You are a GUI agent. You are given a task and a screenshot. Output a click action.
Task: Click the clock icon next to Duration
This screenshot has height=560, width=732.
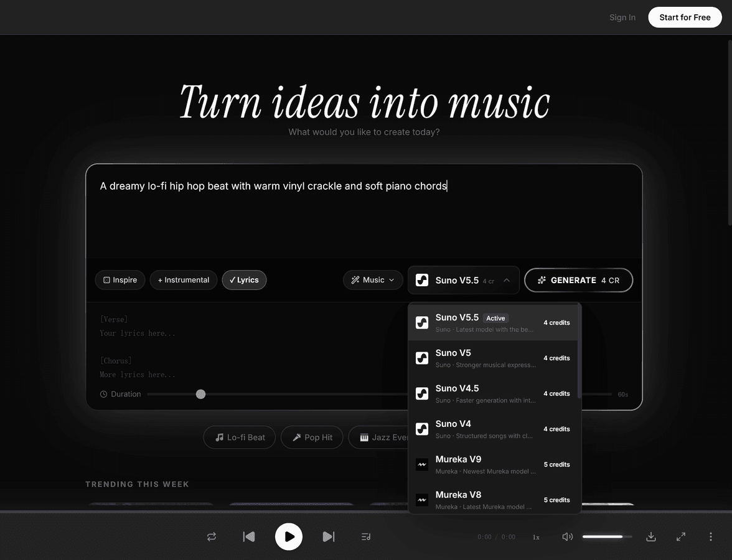tap(103, 394)
